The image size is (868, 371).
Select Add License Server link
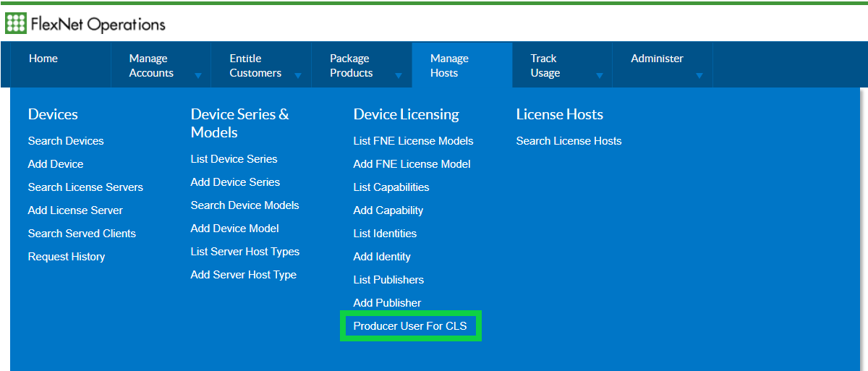(x=75, y=210)
